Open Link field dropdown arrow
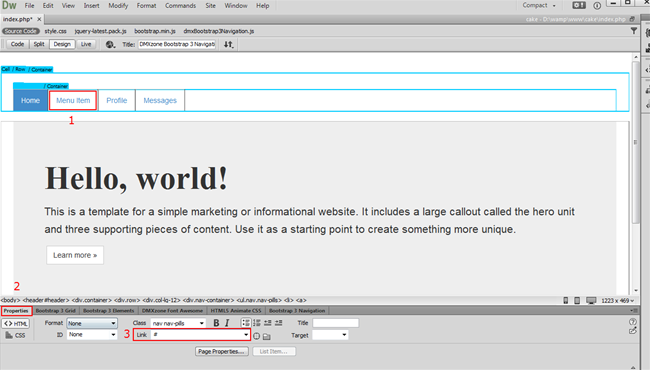Viewport: 650px width, 370px height. tap(246, 335)
